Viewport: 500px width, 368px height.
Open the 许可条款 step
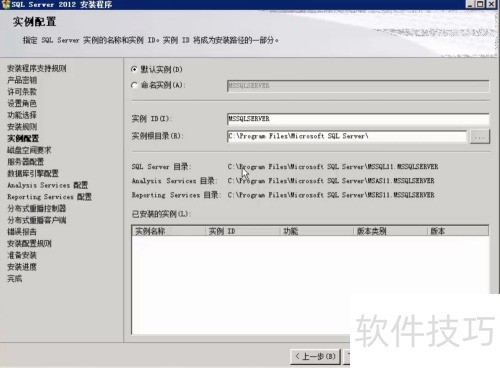[22, 92]
